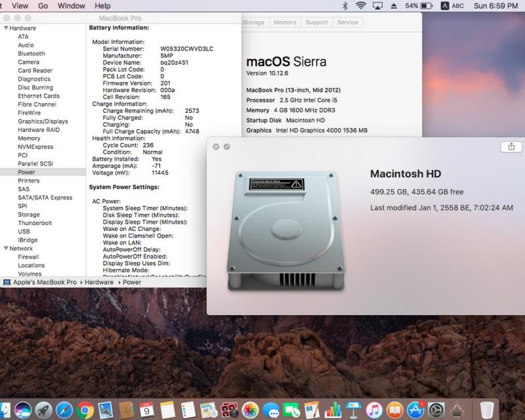Image resolution: width=525 pixels, height=420 pixels.
Task: Click the share button in the disk window
Action: tap(511, 146)
